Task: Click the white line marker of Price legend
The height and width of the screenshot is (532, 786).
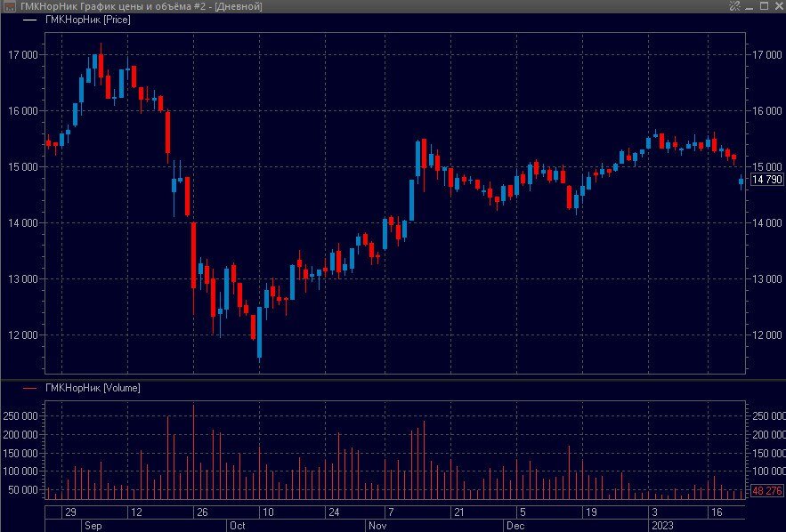Action: tap(30, 20)
